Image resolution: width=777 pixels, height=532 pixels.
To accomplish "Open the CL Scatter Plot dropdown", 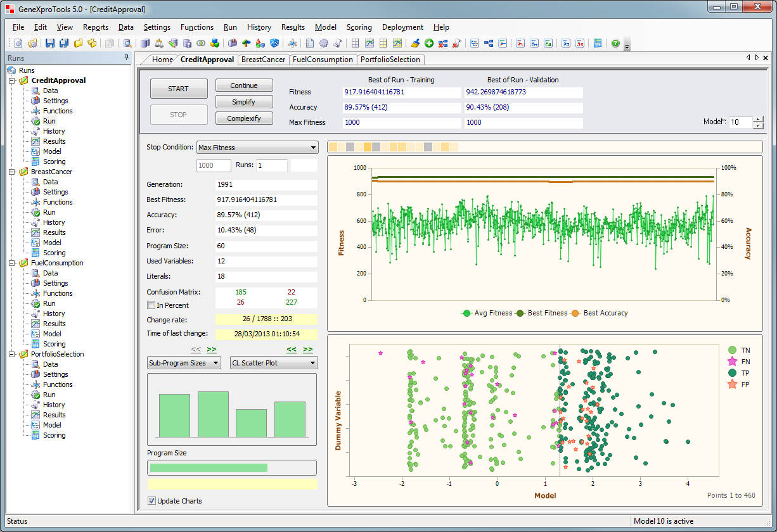I will (x=313, y=363).
